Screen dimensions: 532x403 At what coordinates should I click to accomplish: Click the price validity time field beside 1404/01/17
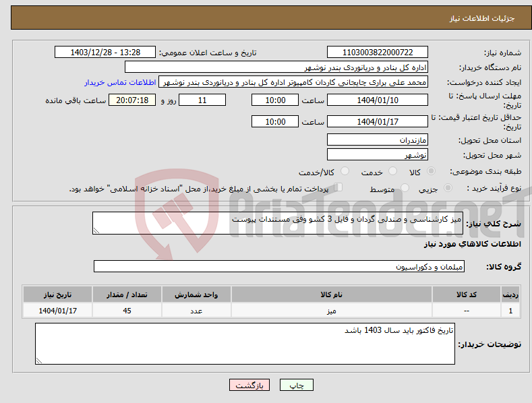click(x=275, y=121)
